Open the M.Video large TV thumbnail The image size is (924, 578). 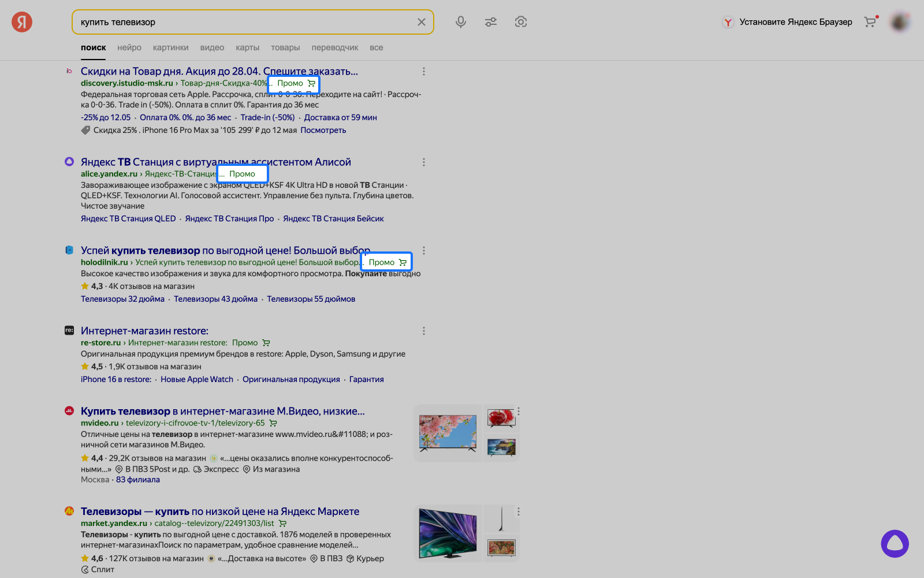point(448,433)
